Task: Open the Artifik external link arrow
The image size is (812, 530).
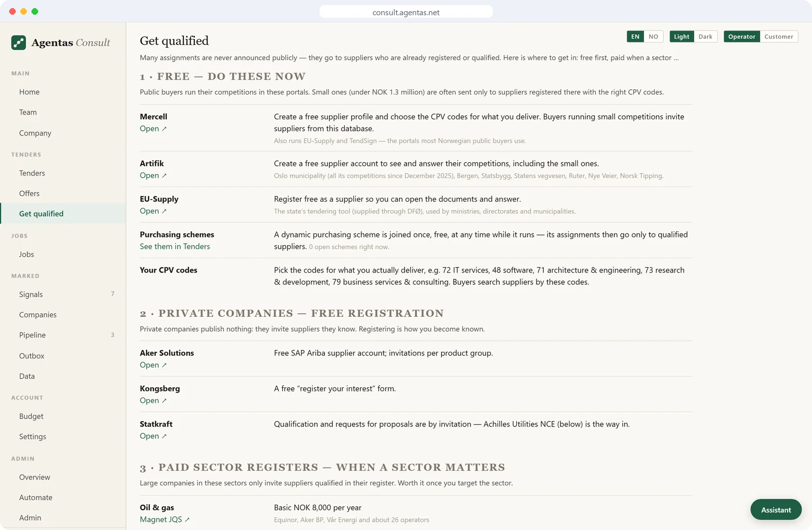Action: (x=164, y=176)
